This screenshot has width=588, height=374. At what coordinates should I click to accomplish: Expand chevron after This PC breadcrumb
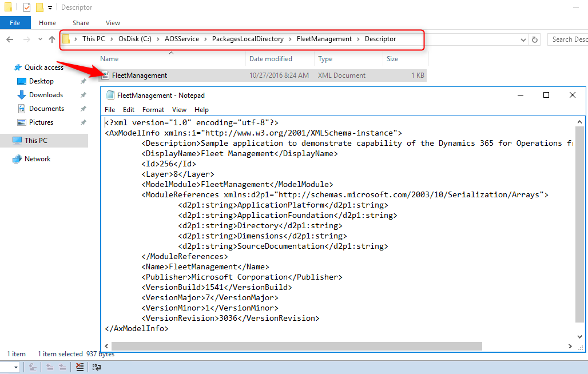click(112, 39)
